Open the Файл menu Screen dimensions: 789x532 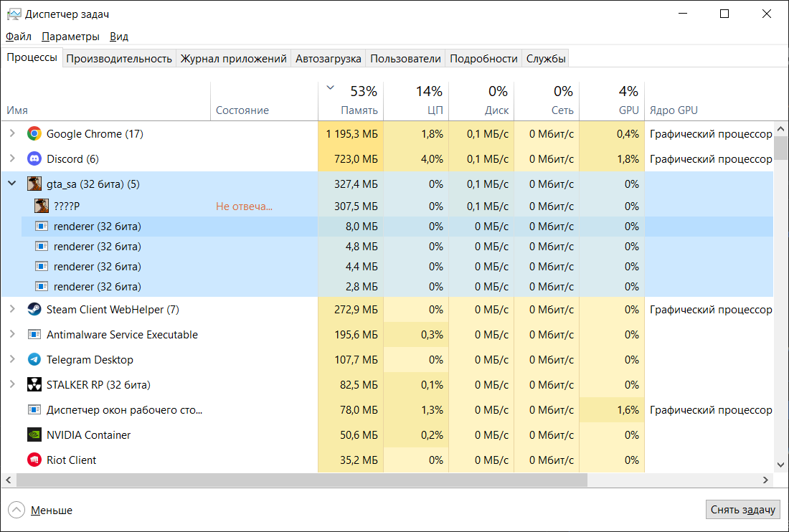[19, 36]
